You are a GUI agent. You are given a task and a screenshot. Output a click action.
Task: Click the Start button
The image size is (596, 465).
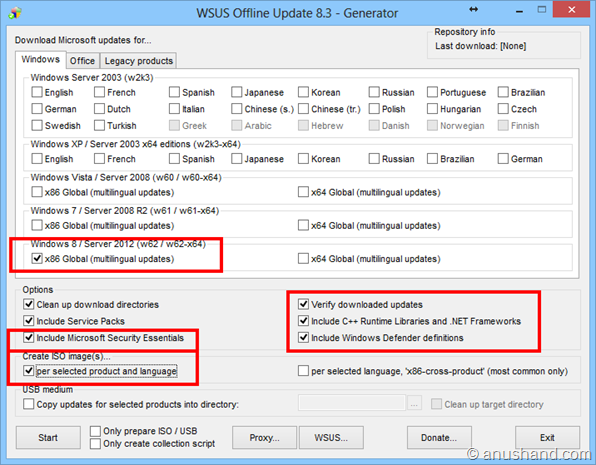tap(48, 438)
